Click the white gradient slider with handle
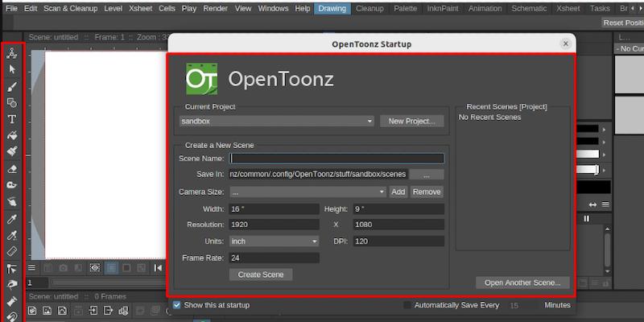Screen dimensions: 644x322 point(588,170)
